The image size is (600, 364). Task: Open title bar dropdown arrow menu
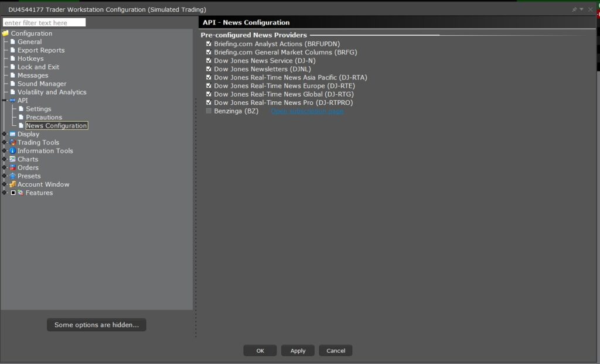pyautogui.click(x=582, y=9)
